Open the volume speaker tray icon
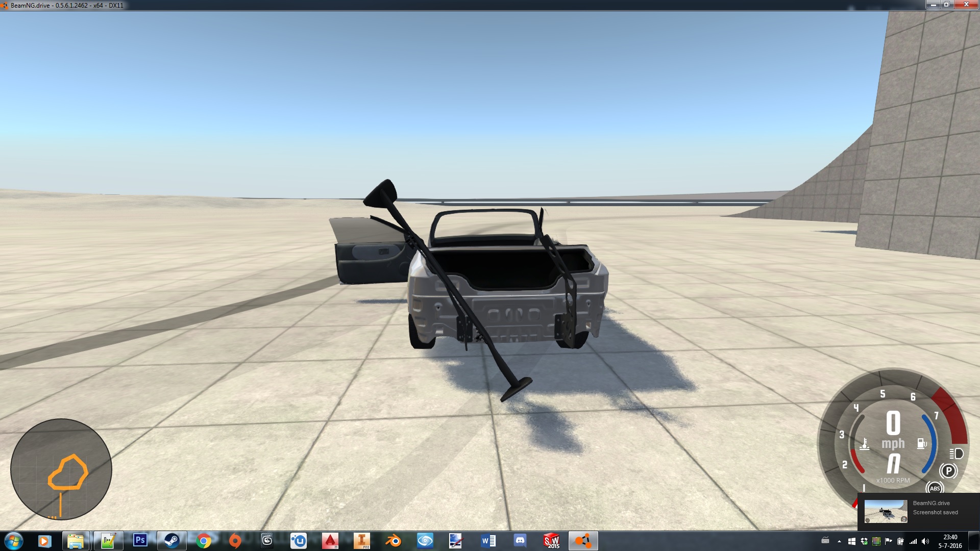Image resolution: width=980 pixels, height=551 pixels. point(925,541)
